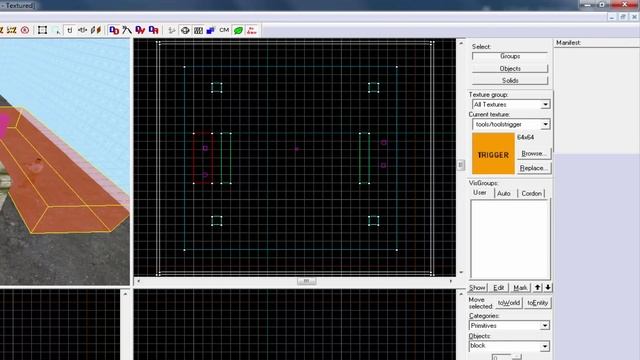Click the top 2D view's vertical scrollbar thumb
640x360 pixels.
click(x=460, y=164)
